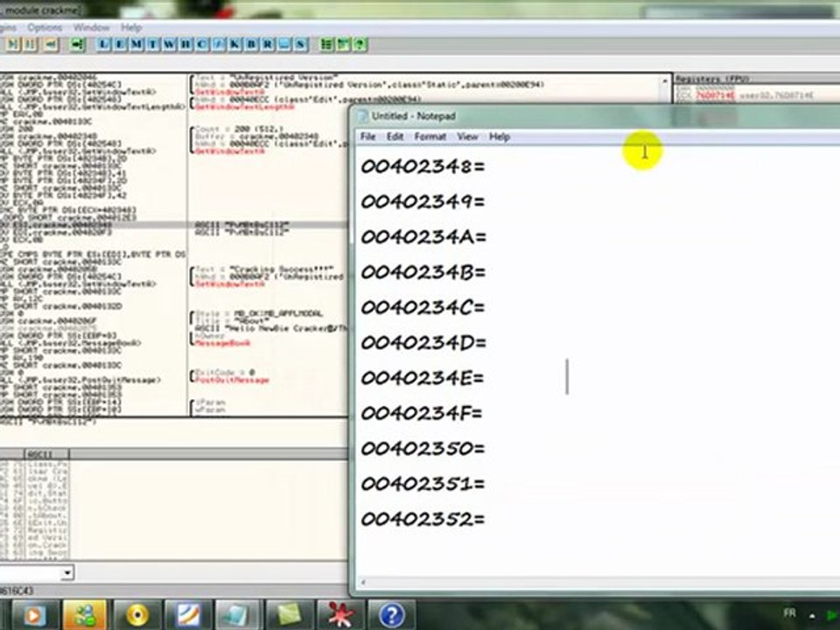
Task: Open the green sticky note taskbar icon
Action: tap(290, 615)
